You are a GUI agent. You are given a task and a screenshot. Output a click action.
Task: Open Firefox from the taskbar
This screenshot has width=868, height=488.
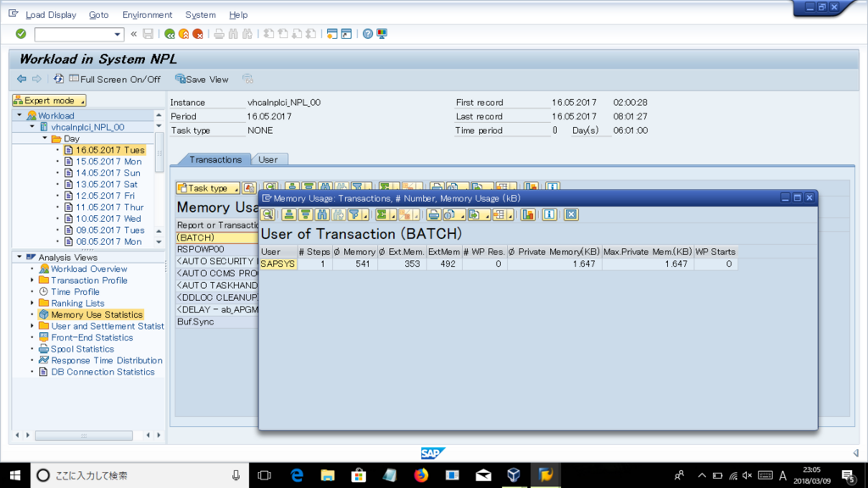tap(421, 475)
